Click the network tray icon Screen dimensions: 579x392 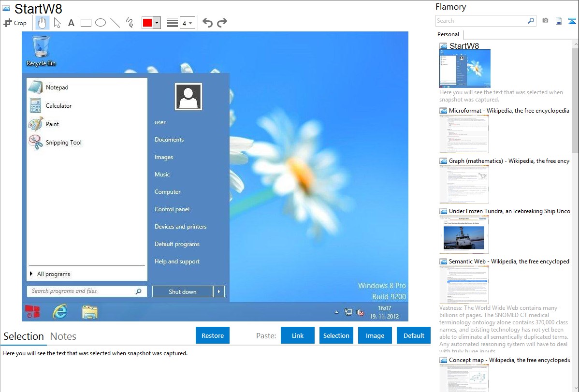click(348, 312)
